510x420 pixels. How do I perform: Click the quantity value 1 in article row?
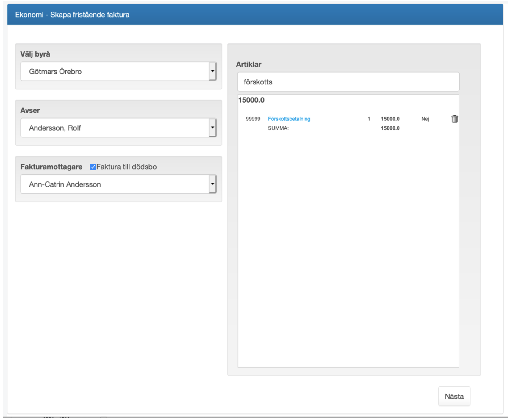pos(369,119)
